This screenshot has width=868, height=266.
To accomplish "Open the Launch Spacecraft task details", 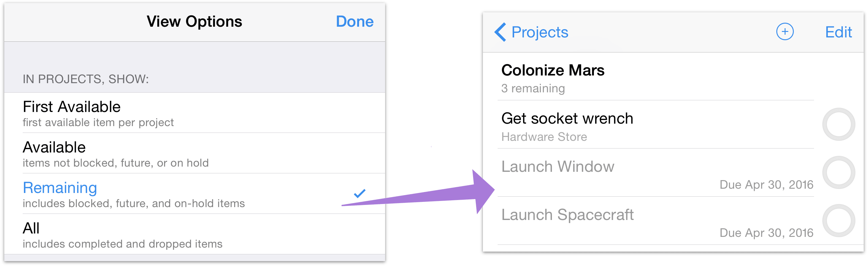I will pos(568,214).
